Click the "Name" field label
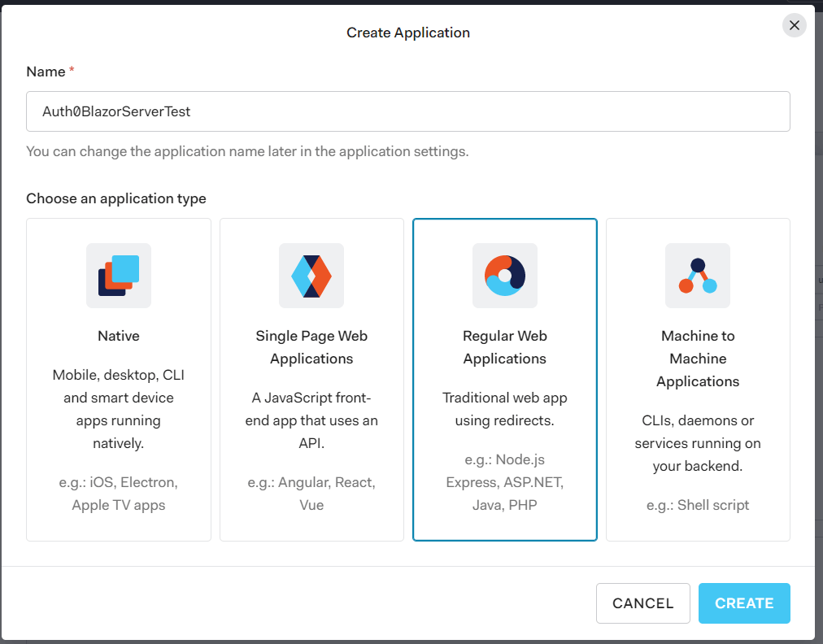This screenshot has width=823, height=644. [x=46, y=72]
